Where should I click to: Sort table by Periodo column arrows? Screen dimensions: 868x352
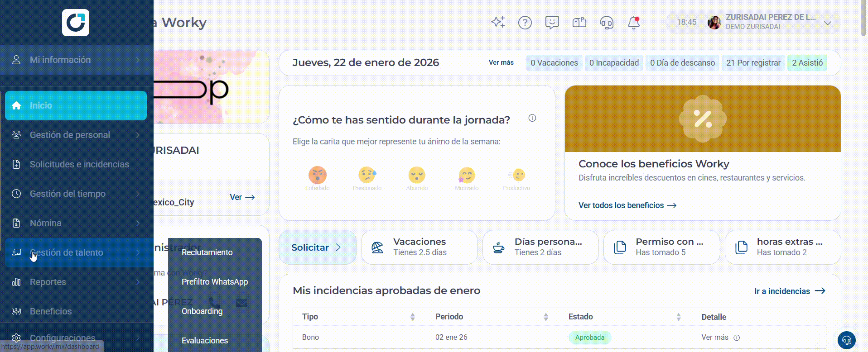[546, 317]
